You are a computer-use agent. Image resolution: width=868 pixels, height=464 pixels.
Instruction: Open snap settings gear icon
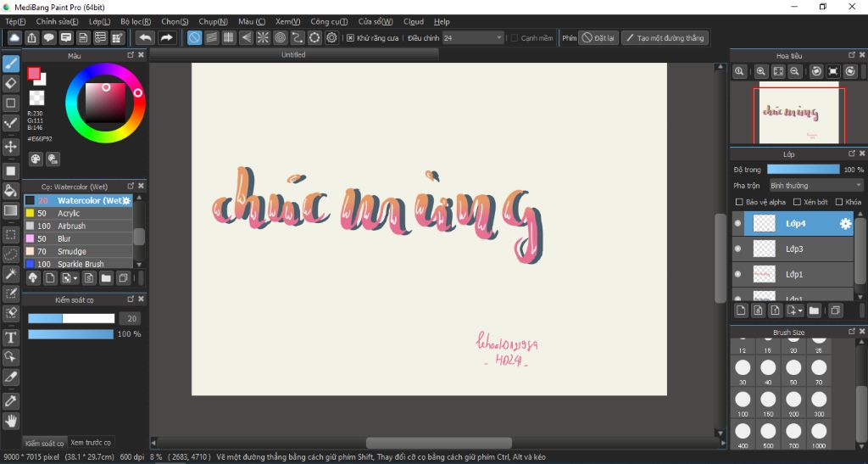331,37
